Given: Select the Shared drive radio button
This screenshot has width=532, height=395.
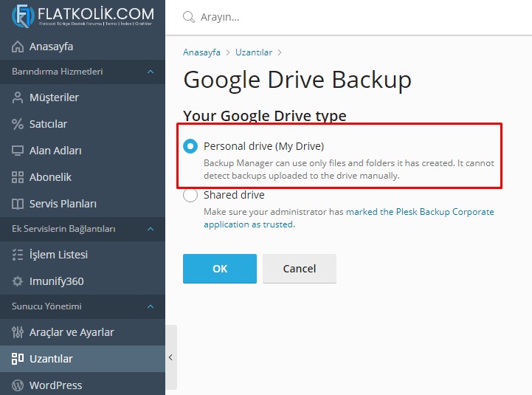Looking at the screenshot, I should pos(190,196).
